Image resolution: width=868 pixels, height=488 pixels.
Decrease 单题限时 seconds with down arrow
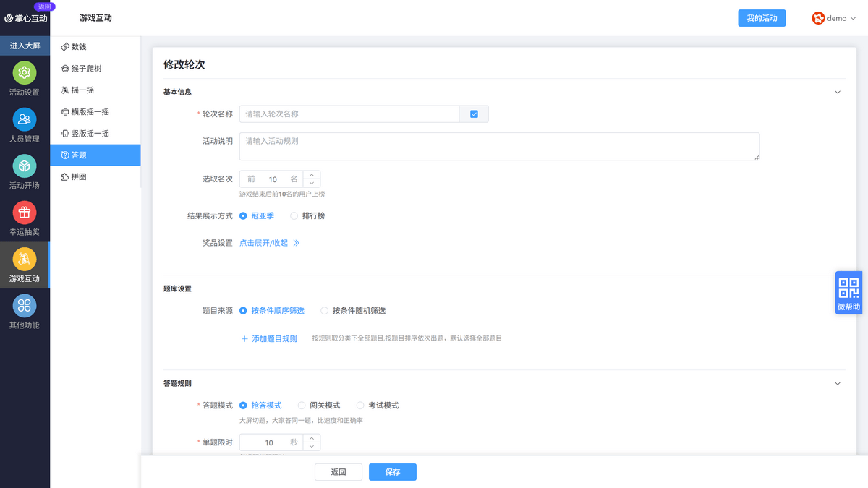click(312, 447)
